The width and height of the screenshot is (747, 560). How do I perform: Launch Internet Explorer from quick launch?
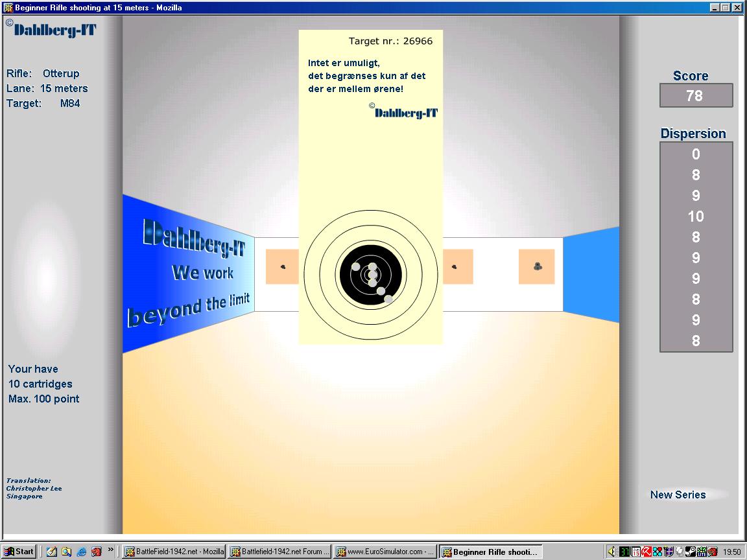82,552
